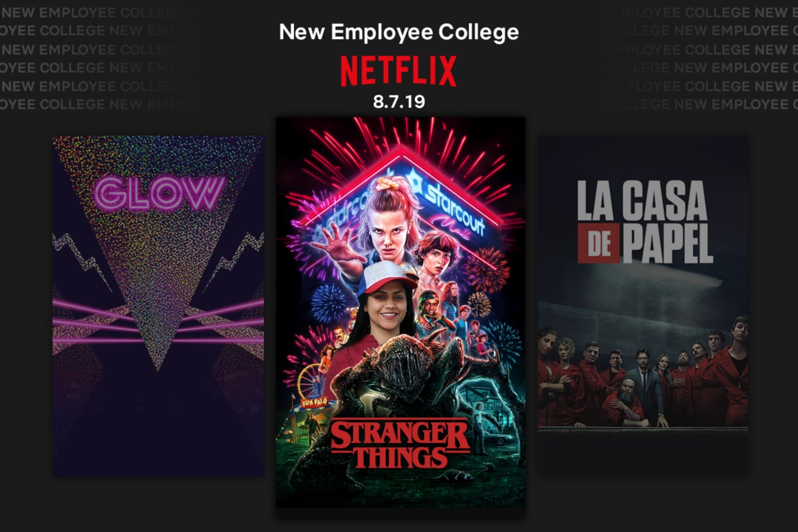Viewport: 798px width, 532px height.
Task: Click the neon Starcourt mall sign
Action: pyautogui.click(x=400, y=200)
